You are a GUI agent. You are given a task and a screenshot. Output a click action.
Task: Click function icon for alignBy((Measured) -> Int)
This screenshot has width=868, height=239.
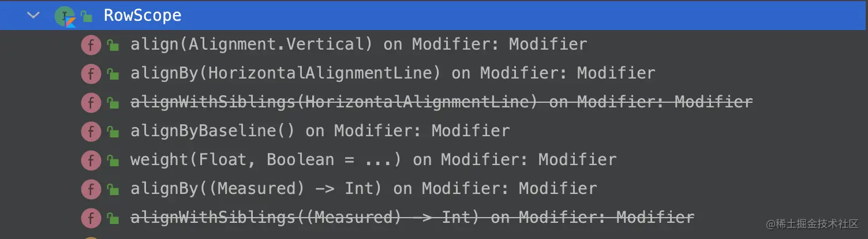(x=91, y=188)
